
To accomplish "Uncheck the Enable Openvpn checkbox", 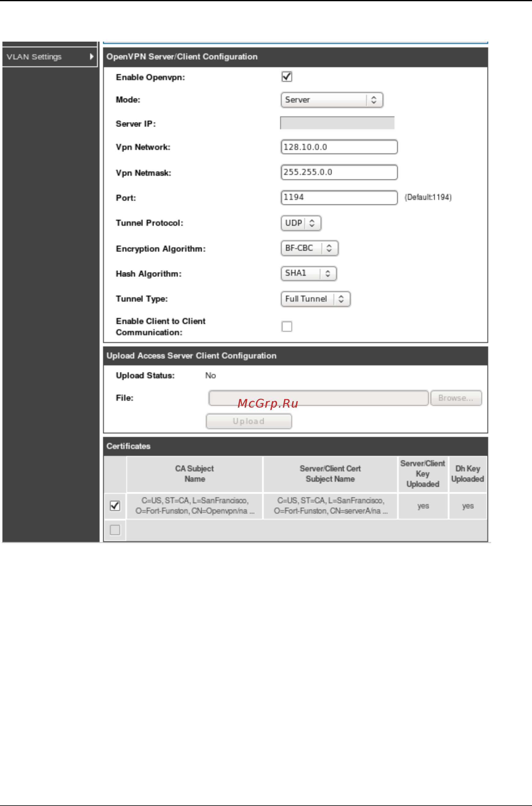I will point(287,77).
